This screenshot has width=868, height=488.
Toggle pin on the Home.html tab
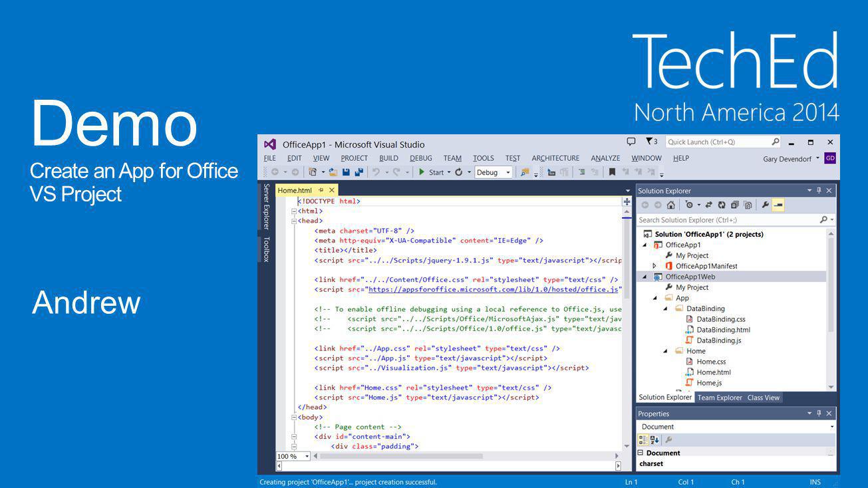tap(321, 190)
